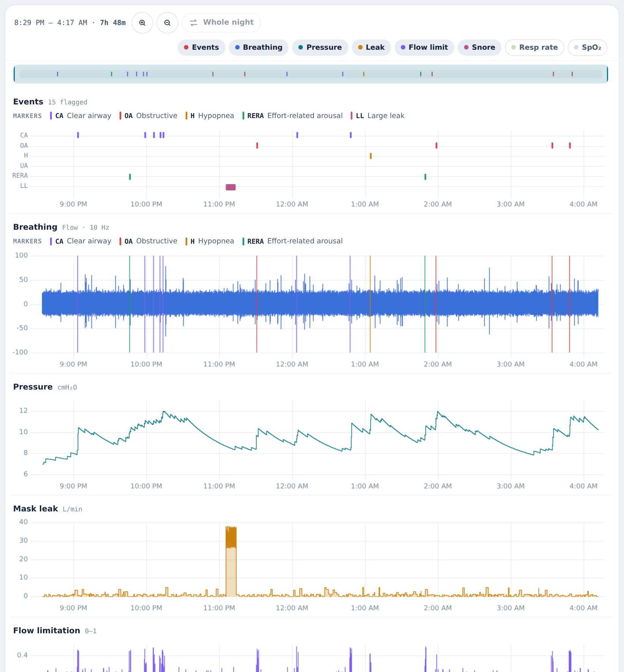
Task: Hide the Pressure track chip
Action: click(x=320, y=47)
